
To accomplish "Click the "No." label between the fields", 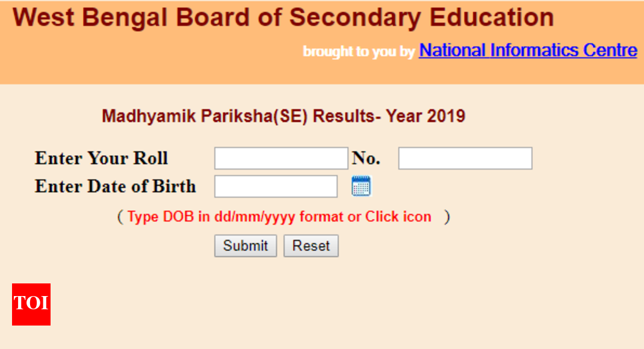I will (x=366, y=158).
